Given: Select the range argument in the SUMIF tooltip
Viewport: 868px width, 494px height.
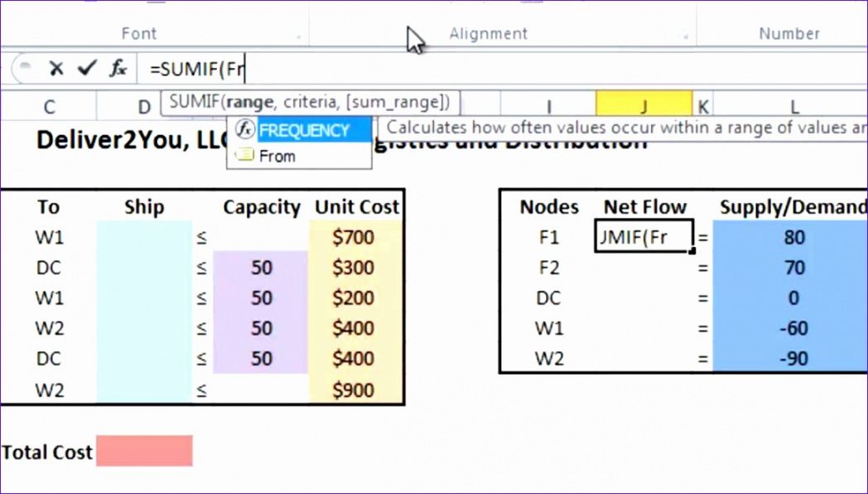Looking at the screenshot, I should [x=249, y=102].
